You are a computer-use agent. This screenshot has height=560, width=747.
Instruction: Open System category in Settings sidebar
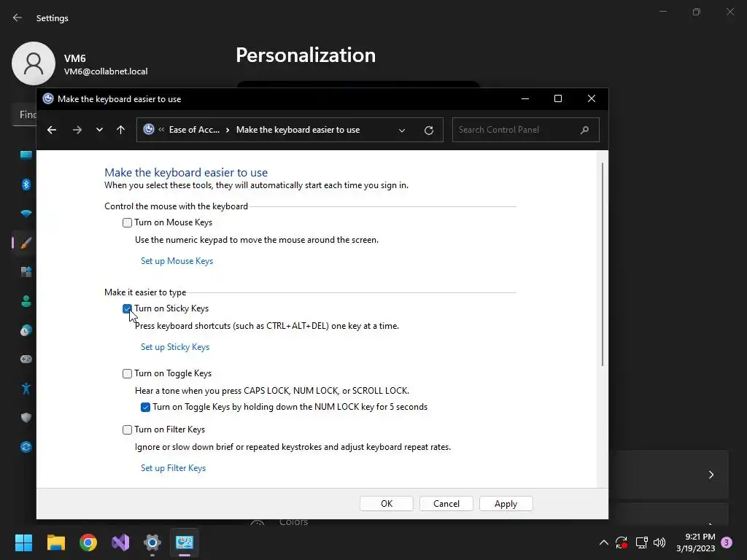[x=26, y=155]
